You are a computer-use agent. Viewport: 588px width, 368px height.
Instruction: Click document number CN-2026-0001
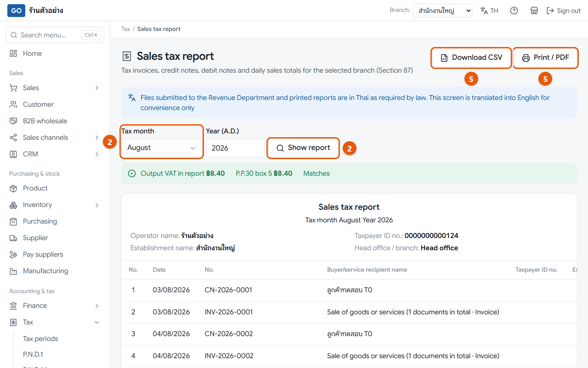tap(228, 290)
